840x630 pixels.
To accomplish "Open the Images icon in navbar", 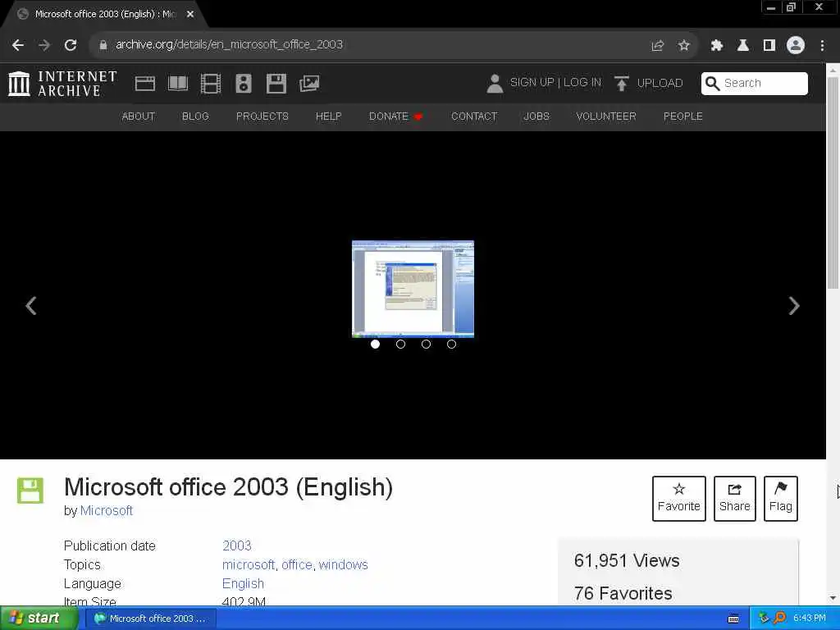I will point(309,84).
